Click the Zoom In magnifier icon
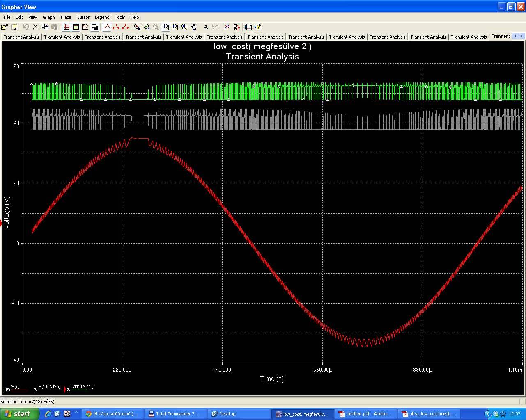This screenshot has width=526, height=420. click(137, 27)
